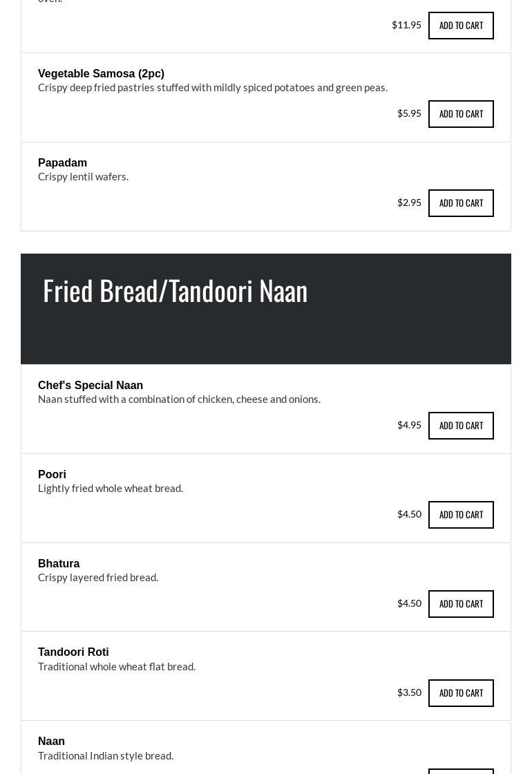Click the $3.50 Tandoori Roti price
The image size is (532, 774).
tap(409, 692)
